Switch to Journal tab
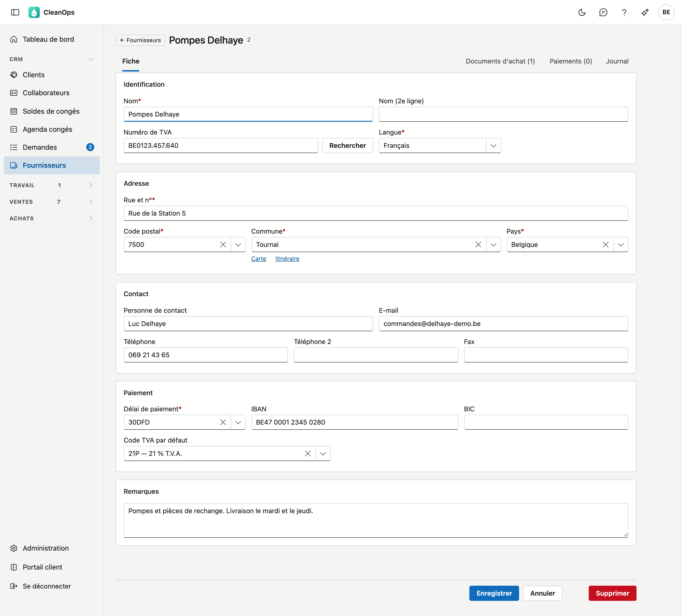 [x=617, y=61]
